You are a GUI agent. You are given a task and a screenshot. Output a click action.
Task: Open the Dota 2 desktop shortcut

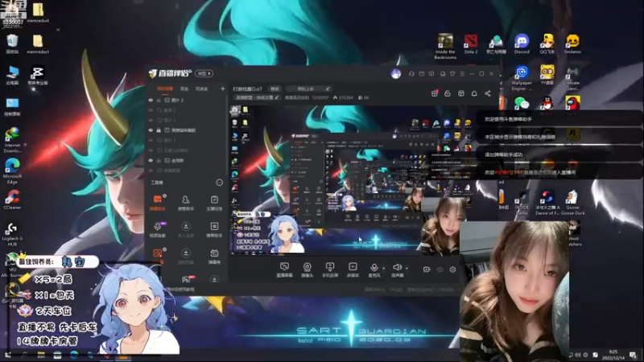tap(471, 44)
